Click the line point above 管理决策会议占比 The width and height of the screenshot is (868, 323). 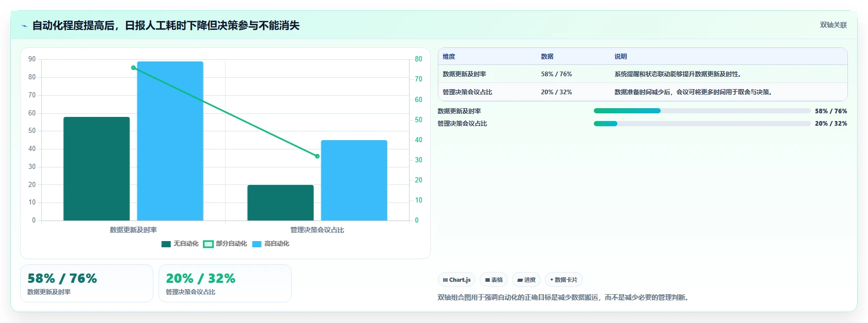317,156
